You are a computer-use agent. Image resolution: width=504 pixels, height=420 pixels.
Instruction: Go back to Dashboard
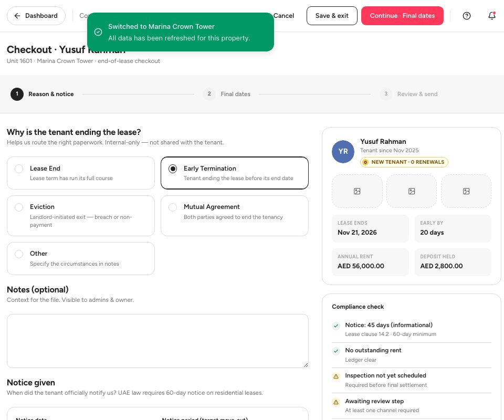36,16
